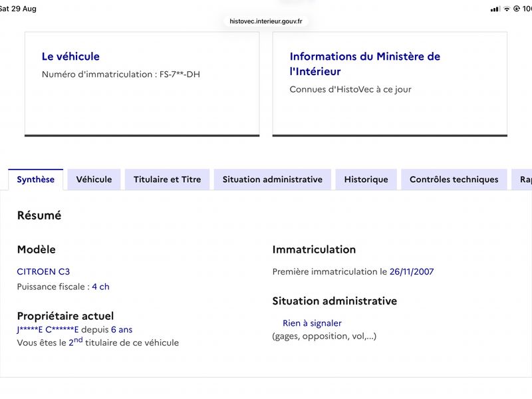Image resolution: width=532 pixels, height=399 pixels.
Task: Open the Titulaire et Titre tab
Action: tap(168, 180)
